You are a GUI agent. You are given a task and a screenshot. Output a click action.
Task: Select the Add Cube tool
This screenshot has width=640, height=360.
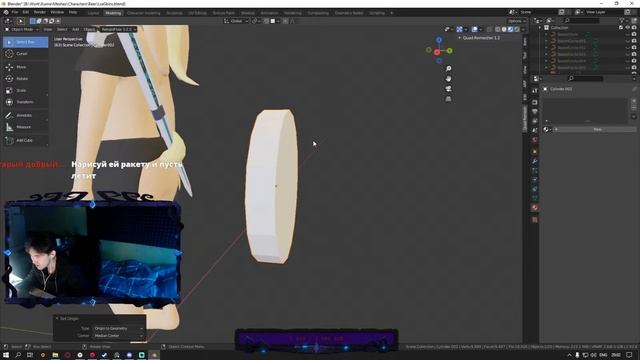[25, 140]
